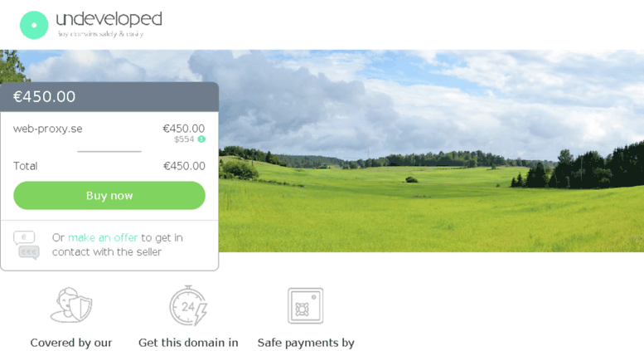Click the 24-hour stopwatch icon
The image size is (644, 351).
point(188,306)
